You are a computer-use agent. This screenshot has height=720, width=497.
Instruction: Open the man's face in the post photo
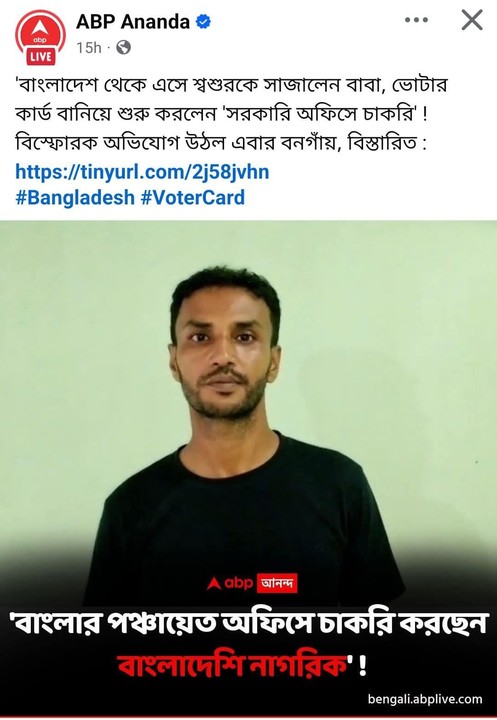225,347
